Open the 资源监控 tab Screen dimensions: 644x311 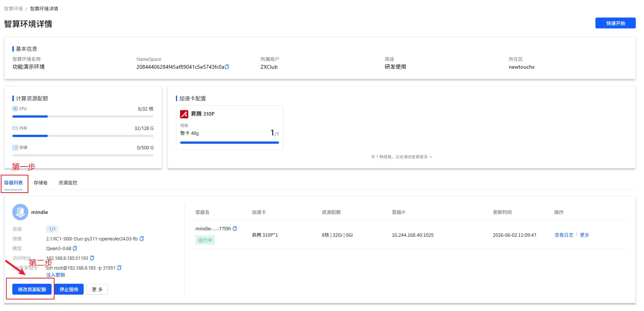[x=68, y=183]
